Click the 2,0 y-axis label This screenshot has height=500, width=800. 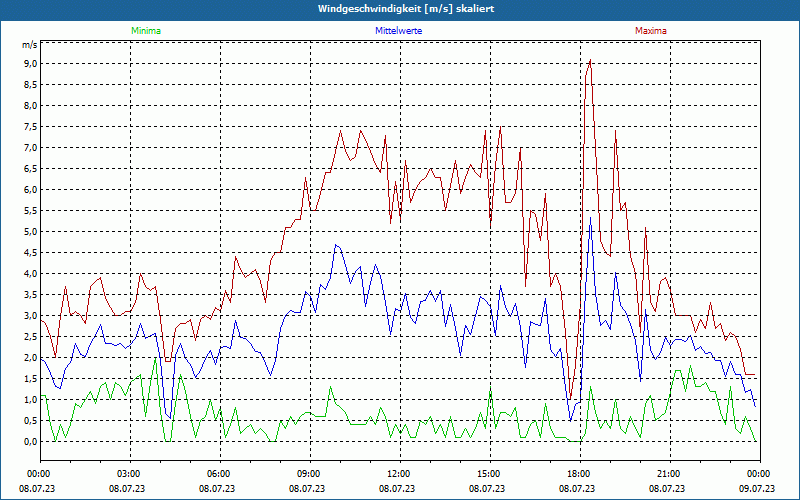pyautogui.click(x=31, y=358)
